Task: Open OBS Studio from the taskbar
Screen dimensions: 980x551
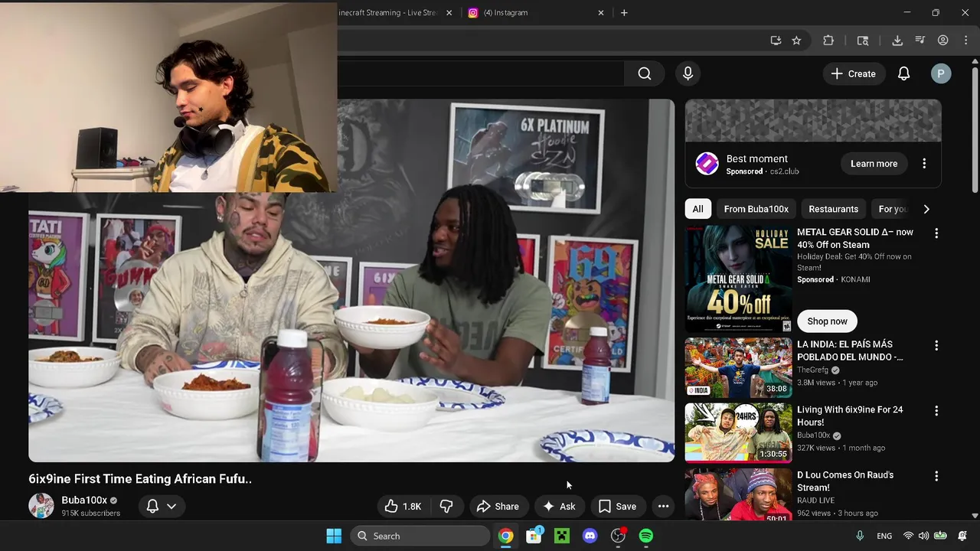Action: pyautogui.click(x=618, y=536)
